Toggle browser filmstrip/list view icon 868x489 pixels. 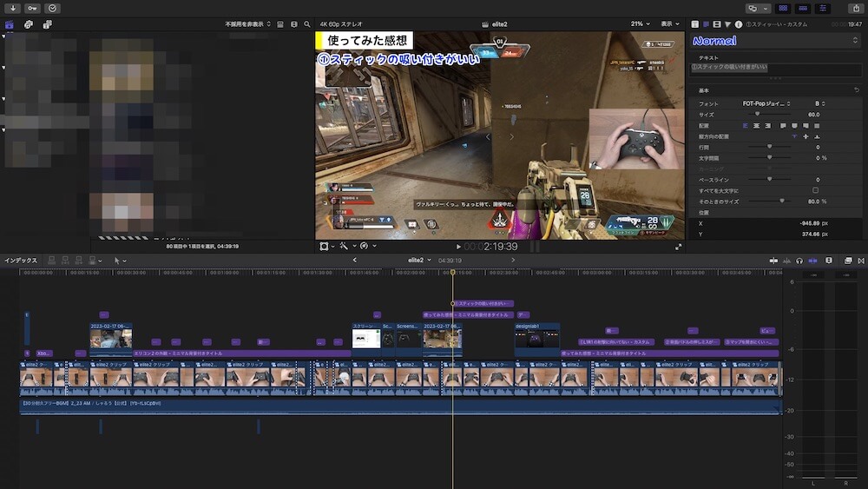(x=280, y=24)
